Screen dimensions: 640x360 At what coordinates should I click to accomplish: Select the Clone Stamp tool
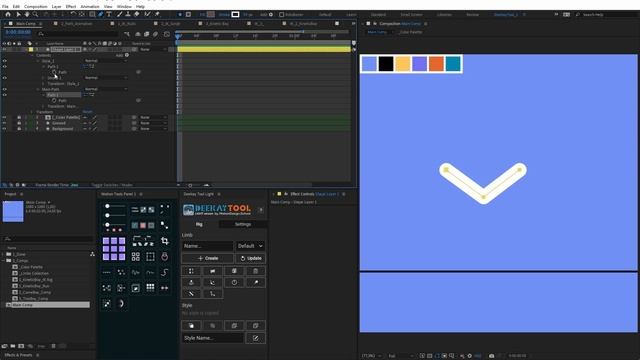coord(128,14)
